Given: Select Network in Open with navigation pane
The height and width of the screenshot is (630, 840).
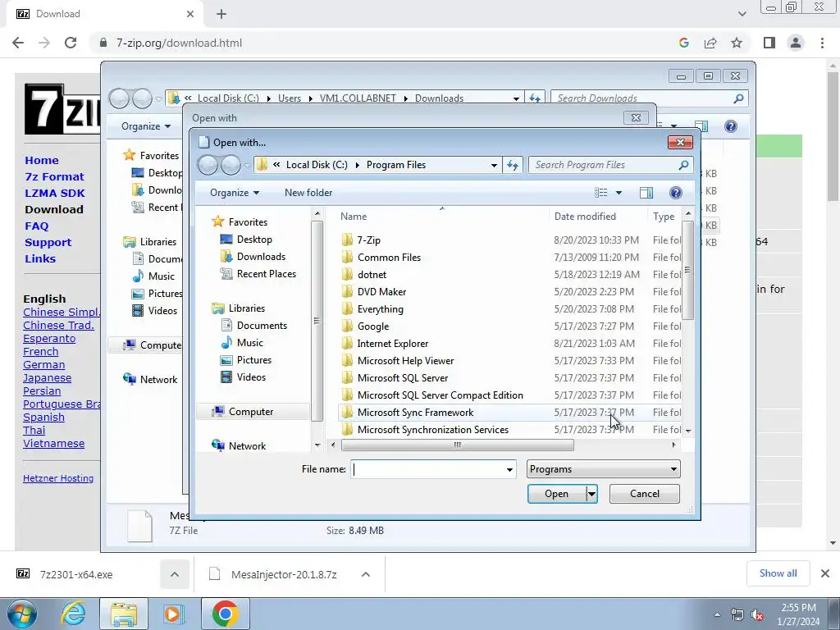Looking at the screenshot, I should point(247,445).
